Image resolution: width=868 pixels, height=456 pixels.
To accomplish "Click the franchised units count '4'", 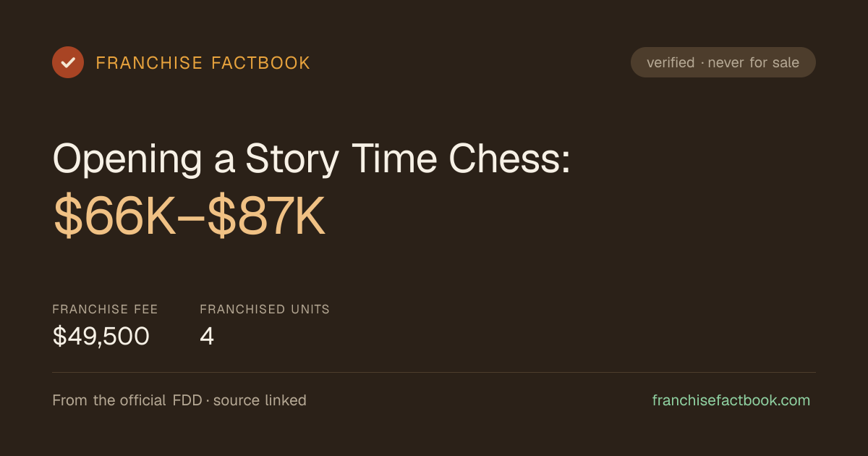I will pyautogui.click(x=207, y=336).
